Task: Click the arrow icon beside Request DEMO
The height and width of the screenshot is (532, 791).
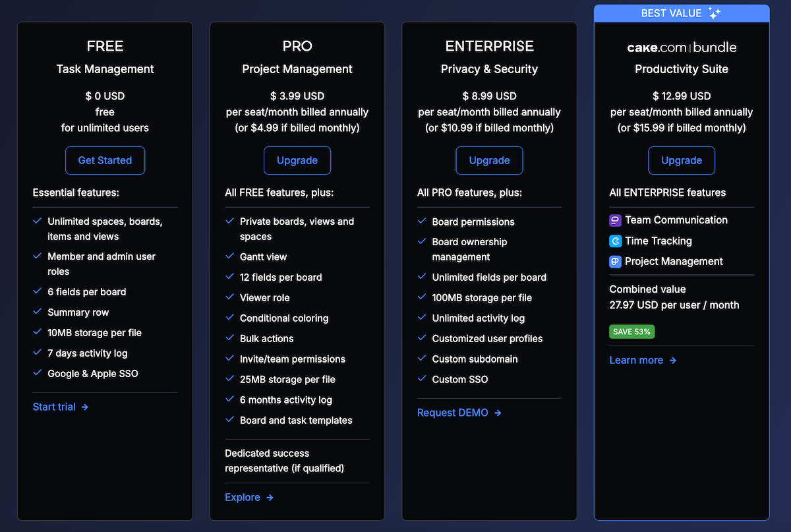Action: click(498, 413)
